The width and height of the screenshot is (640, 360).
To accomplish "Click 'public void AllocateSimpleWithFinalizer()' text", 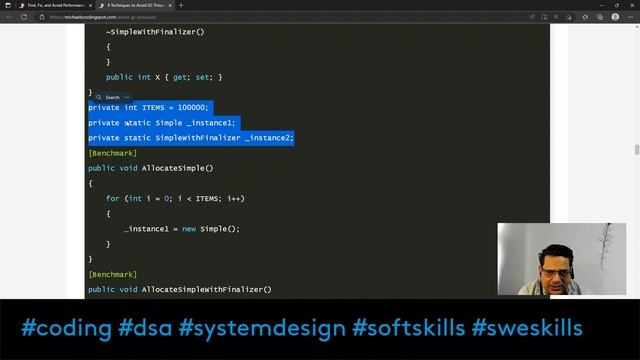I will coord(180,289).
